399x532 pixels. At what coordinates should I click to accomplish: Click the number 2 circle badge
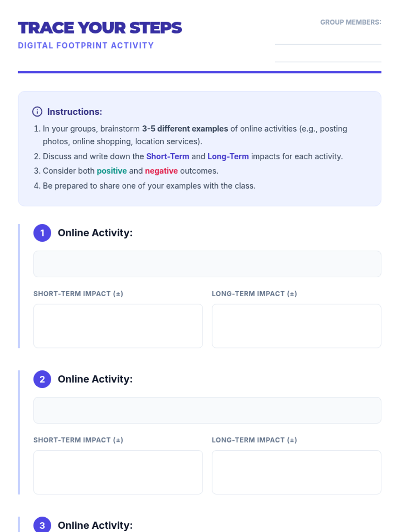(x=42, y=379)
